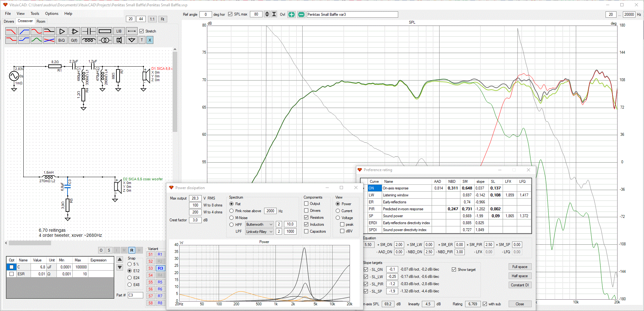Insert the red S-curve all-pass filter block
The image size is (644, 311).
pos(36,31)
